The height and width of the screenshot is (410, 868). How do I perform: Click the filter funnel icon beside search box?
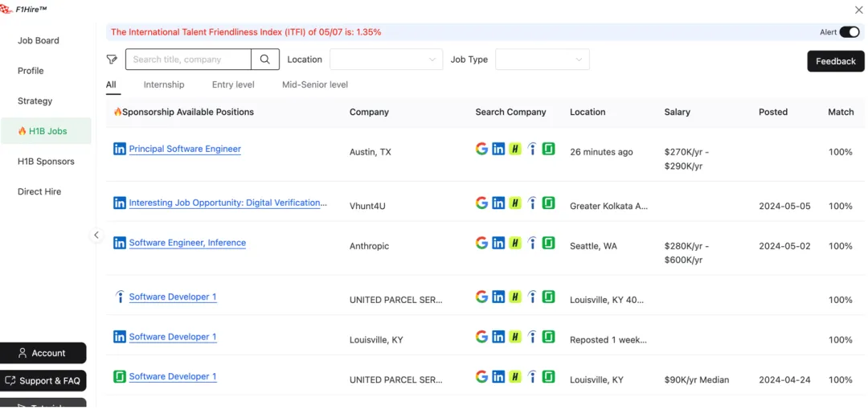click(112, 59)
